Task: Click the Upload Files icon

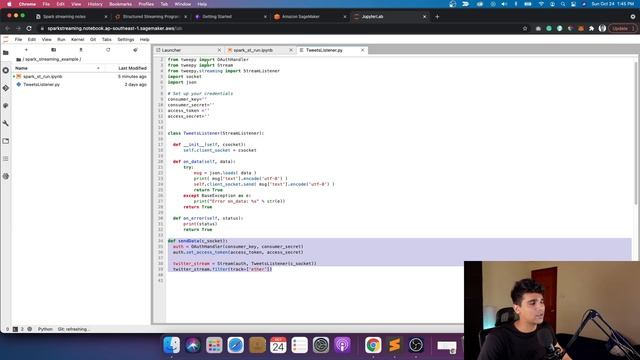Action: [81, 50]
